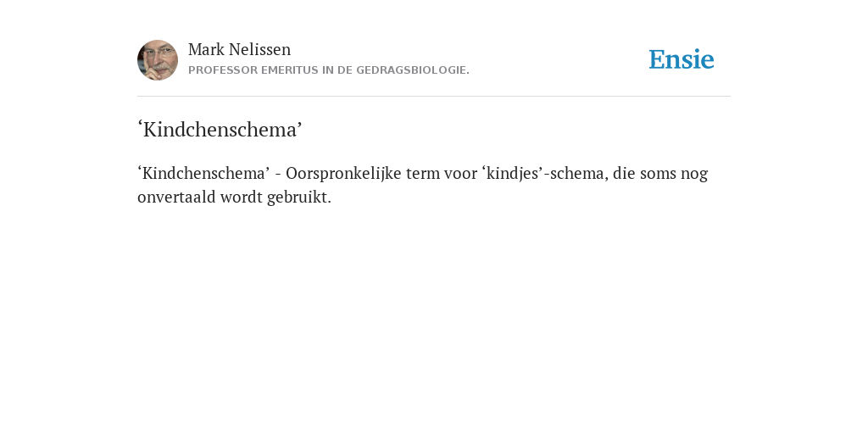Click Mark Nelissen's round avatar photo
Screen dimensions: 868x434
158,60
